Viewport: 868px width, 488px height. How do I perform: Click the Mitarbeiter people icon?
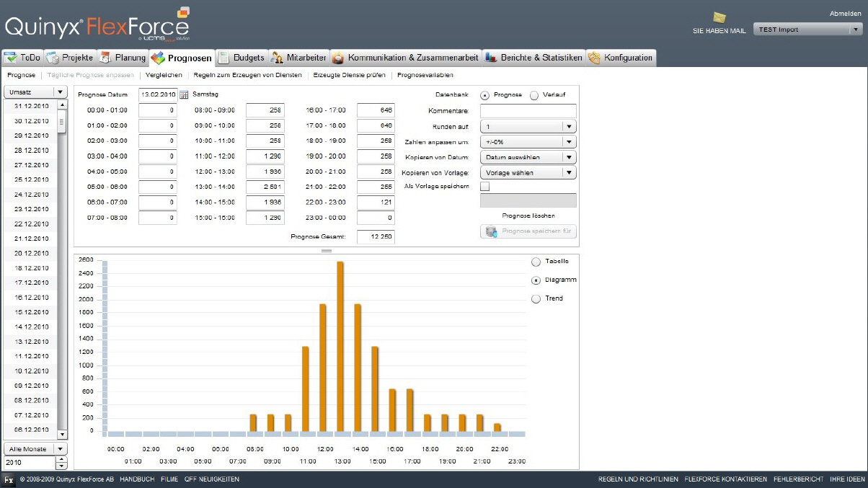point(277,58)
